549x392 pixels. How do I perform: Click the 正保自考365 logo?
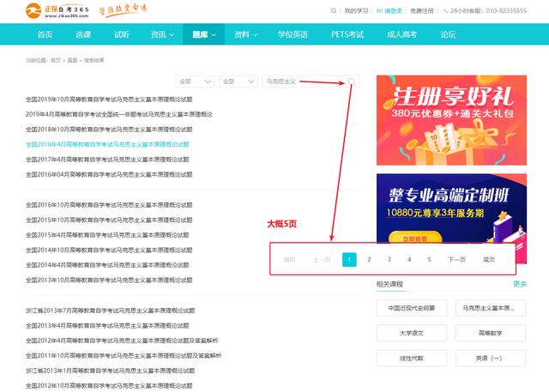click(57, 11)
